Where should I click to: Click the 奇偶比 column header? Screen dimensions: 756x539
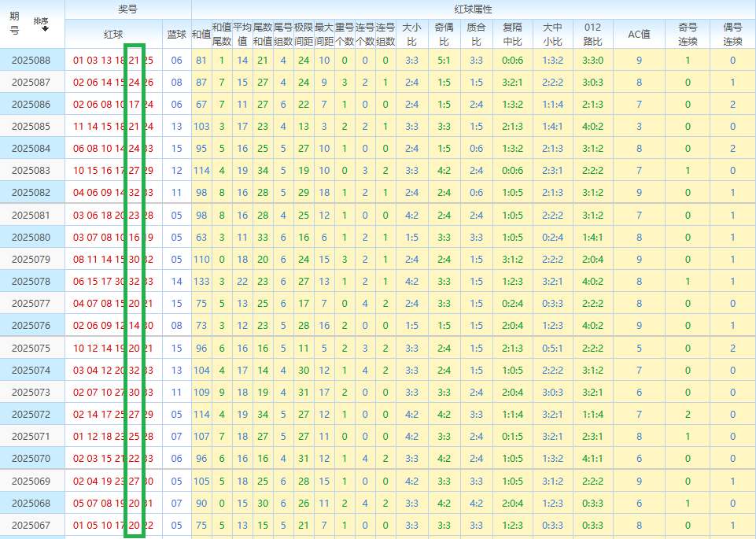pos(444,35)
